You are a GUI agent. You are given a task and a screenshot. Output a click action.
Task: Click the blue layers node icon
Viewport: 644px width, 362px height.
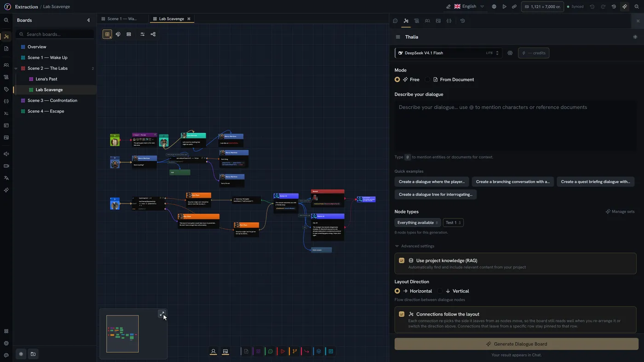(x=319, y=351)
